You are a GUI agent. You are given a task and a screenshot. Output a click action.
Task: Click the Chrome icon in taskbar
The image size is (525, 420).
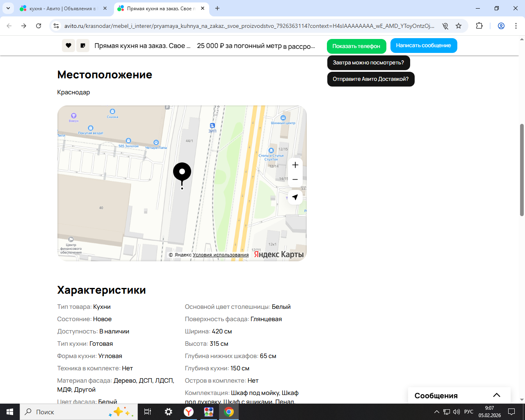(x=229, y=412)
